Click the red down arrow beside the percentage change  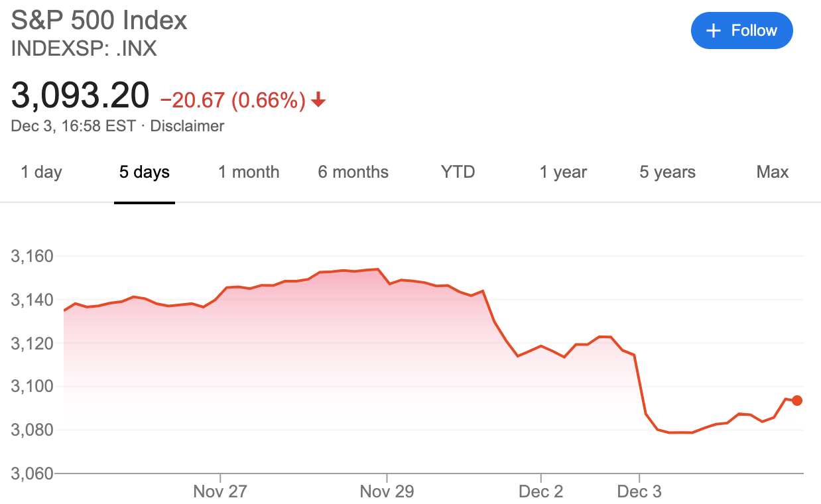(318, 100)
